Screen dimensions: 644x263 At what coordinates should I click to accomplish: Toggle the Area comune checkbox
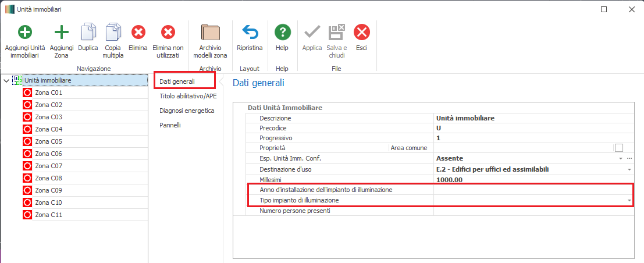coord(619,148)
